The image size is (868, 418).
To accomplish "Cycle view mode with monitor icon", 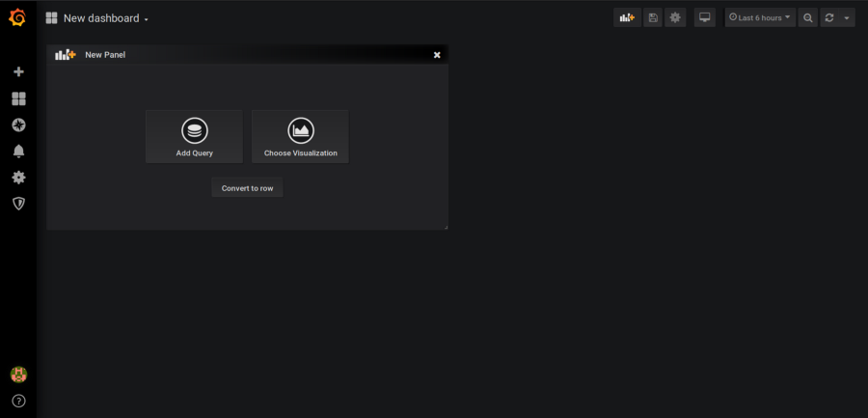I will pyautogui.click(x=705, y=17).
